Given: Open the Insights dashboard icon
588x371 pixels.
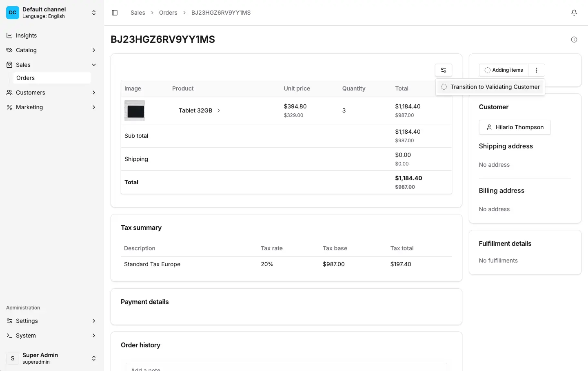Looking at the screenshot, I should [x=9, y=35].
